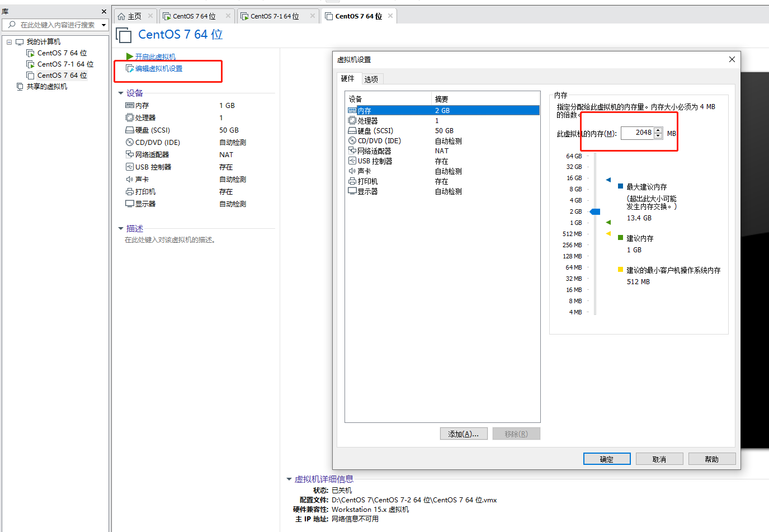Click the CD/DVD (IDE) icon in the main 设备 summary

click(x=130, y=142)
